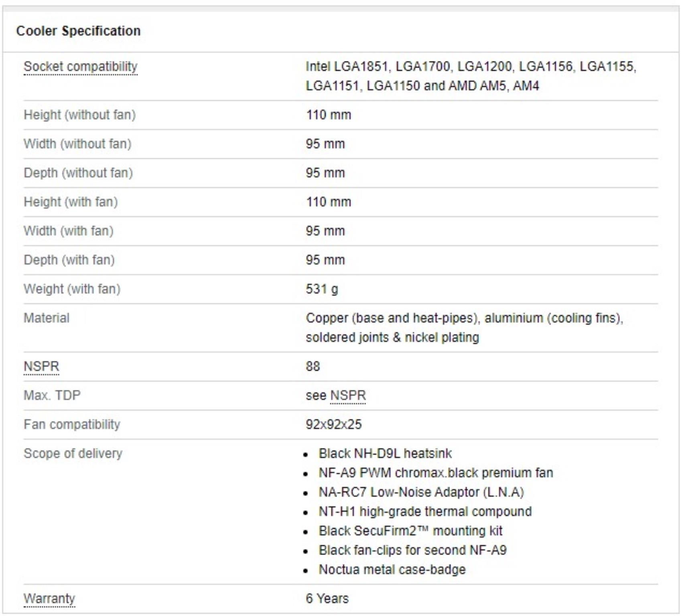
Task: Click the Height (with fan) label
Action: tap(71, 202)
